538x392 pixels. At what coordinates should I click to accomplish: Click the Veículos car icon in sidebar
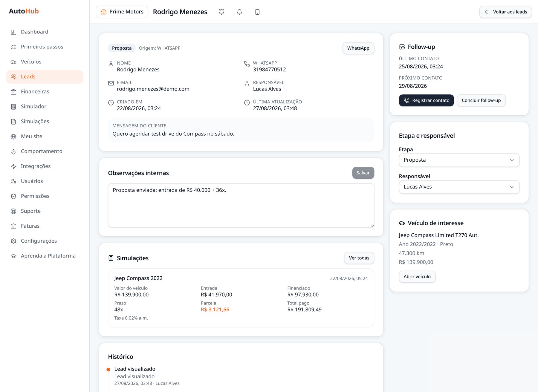(x=13, y=62)
